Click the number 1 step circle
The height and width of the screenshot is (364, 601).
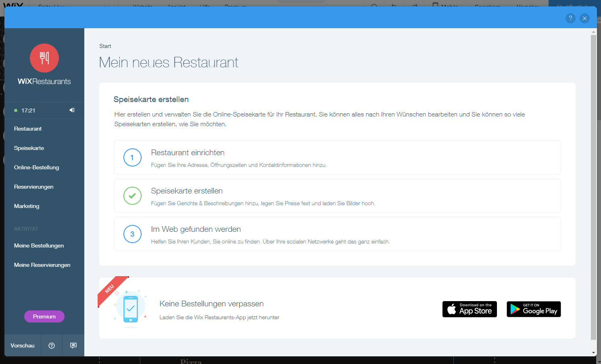pos(132,157)
